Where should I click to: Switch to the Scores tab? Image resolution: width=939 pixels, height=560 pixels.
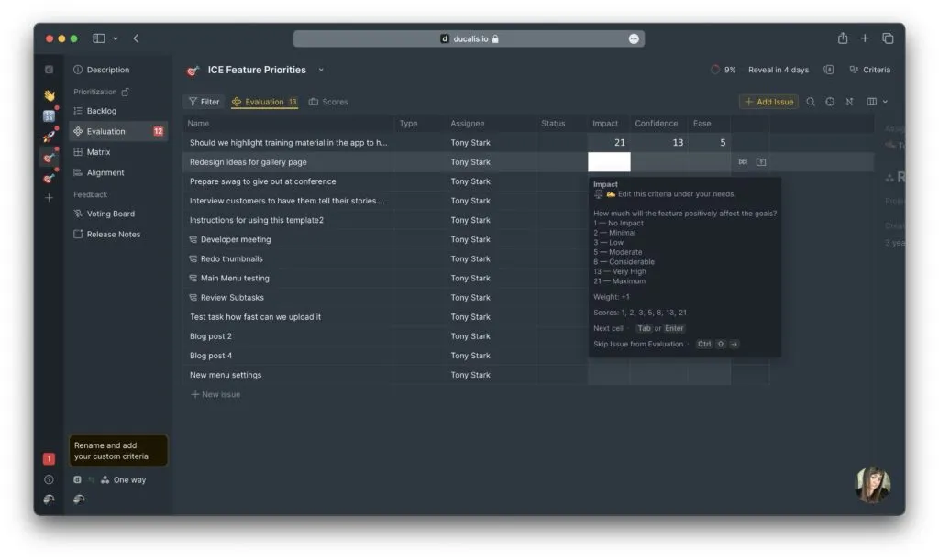[335, 101]
